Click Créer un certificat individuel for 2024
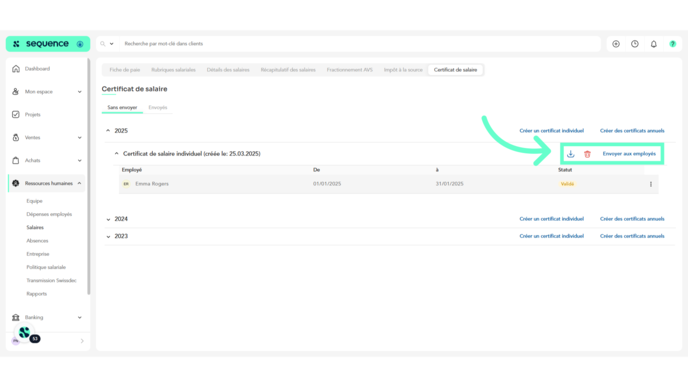 click(x=552, y=219)
